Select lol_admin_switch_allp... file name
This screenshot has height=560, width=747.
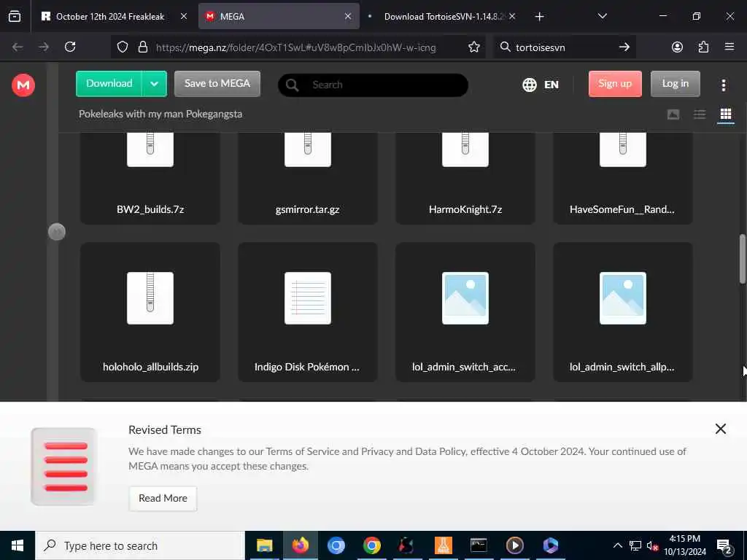pyautogui.click(x=622, y=367)
